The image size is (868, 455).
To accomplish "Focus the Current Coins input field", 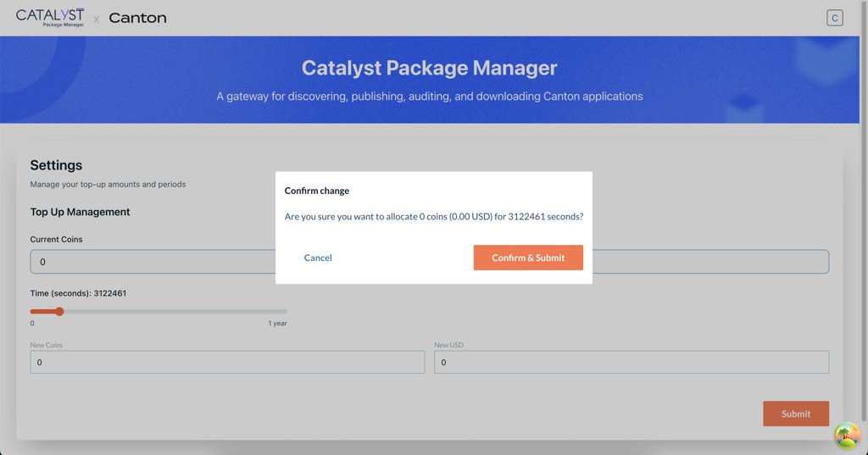I will 153,262.
